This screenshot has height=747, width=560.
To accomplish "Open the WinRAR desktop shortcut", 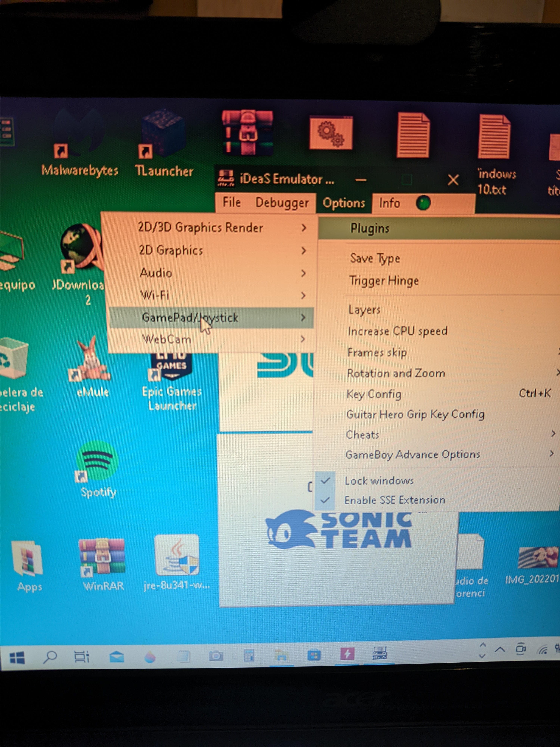I will pos(103,565).
